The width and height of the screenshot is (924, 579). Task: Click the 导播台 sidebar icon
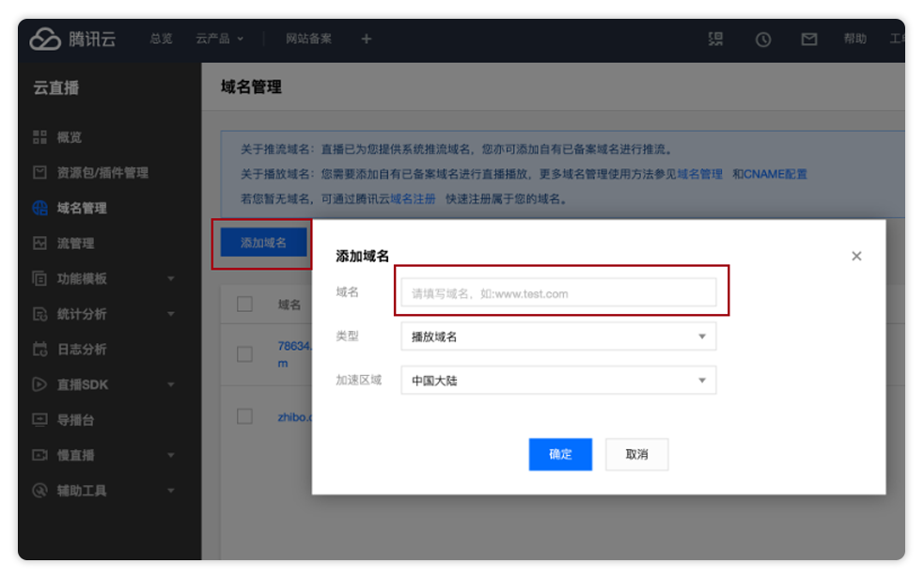39,420
